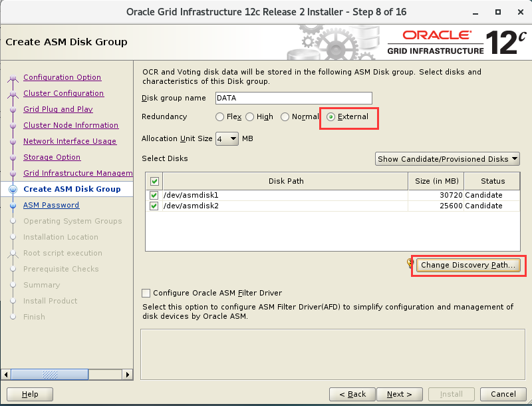The height and width of the screenshot is (406, 532).
Task: Open Network Interface Usage step
Action: pyautogui.click(x=70, y=141)
